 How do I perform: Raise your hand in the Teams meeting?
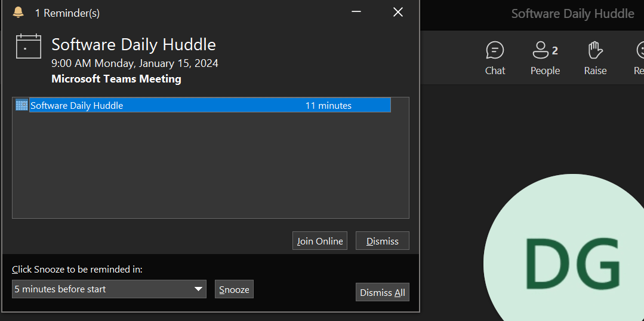[x=595, y=59]
